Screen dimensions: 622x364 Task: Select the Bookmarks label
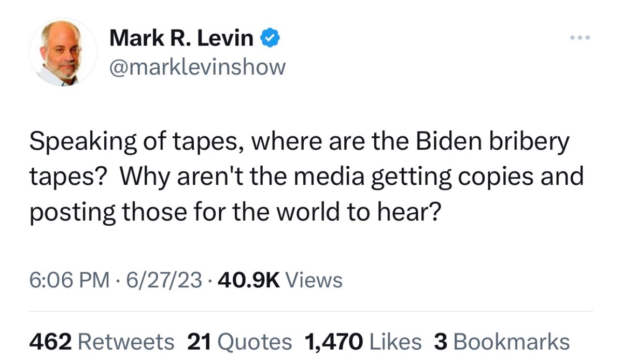click(x=511, y=342)
